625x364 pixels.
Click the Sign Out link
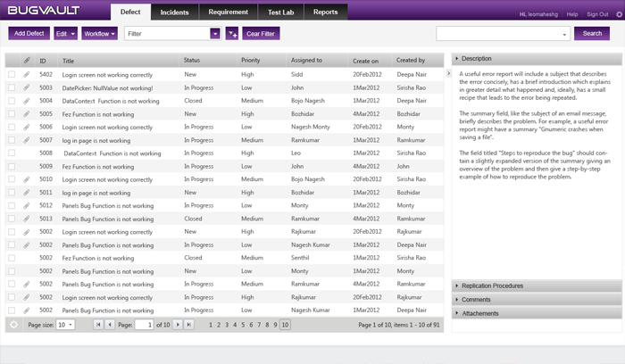pos(597,14)
